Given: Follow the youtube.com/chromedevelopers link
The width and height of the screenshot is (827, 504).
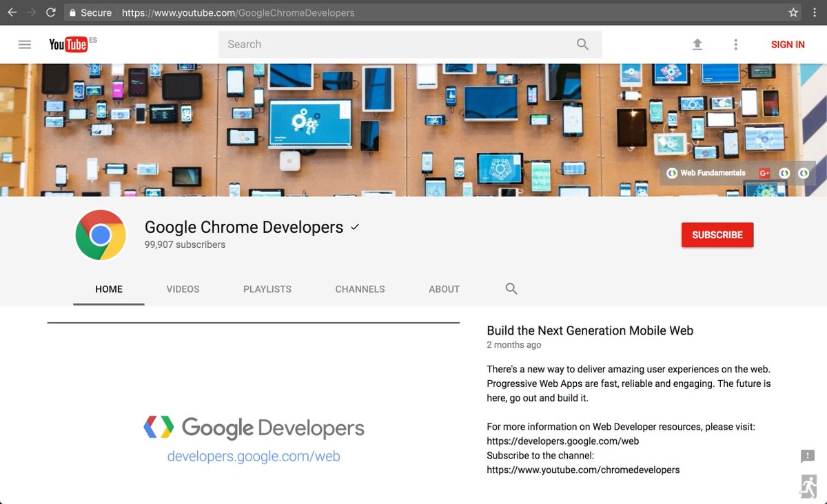Looking at the screenshot, I should tap(583, 470).
